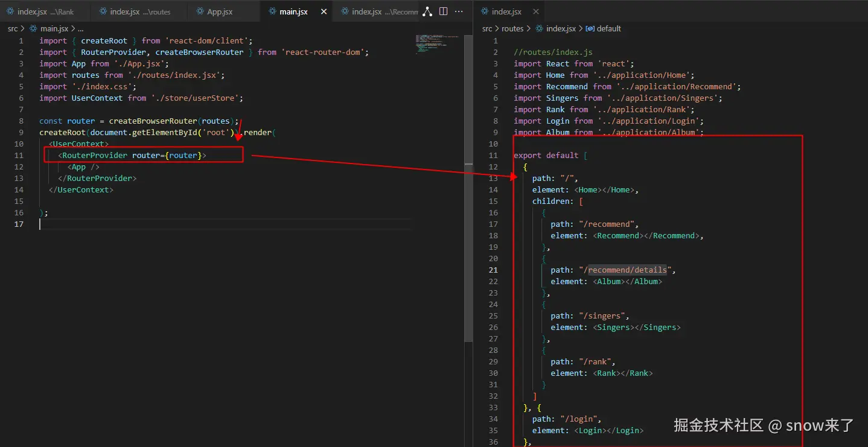The height and width of the screenshot is (447, 868).
Task: Click <Login></Login> element on line 35
Action: point(608,430)
